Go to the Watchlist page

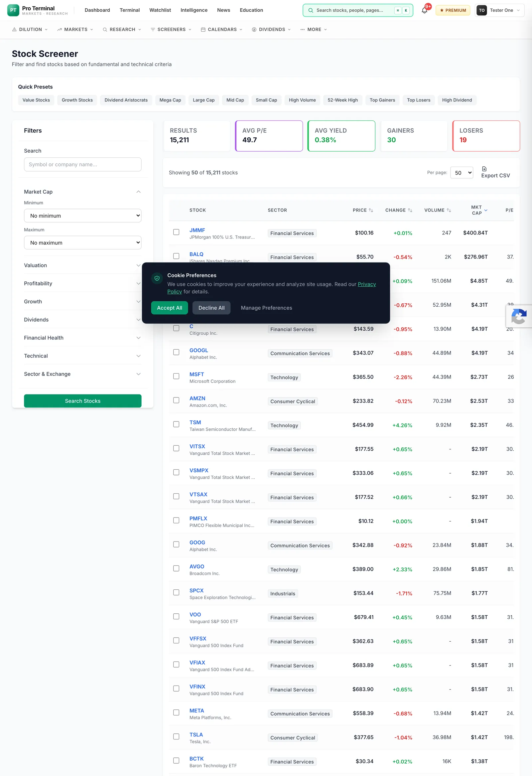[x=160, y=10]
